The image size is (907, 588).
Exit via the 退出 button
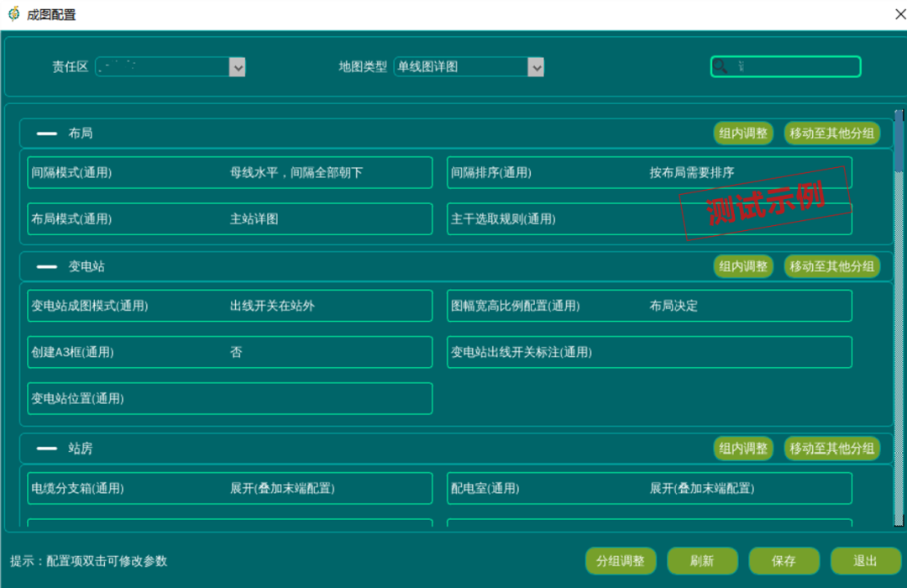pos(865,560)
